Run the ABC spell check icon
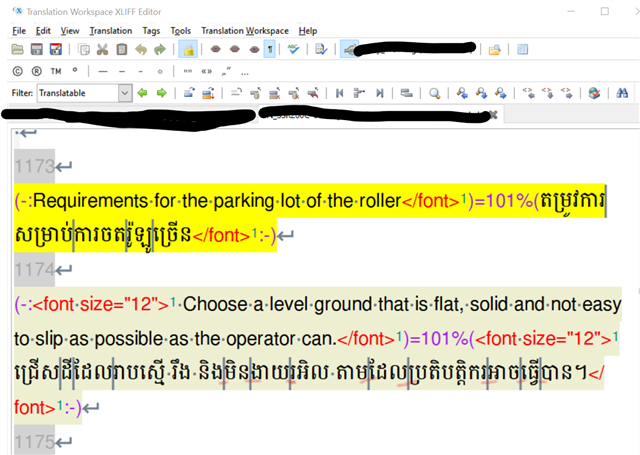 coord(293,49)
